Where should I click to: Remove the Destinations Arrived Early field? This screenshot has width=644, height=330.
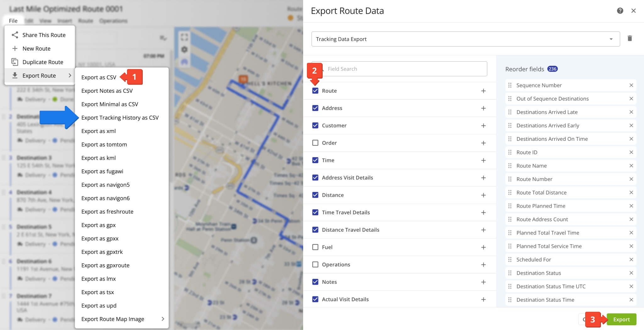click(x=631, y=125)
